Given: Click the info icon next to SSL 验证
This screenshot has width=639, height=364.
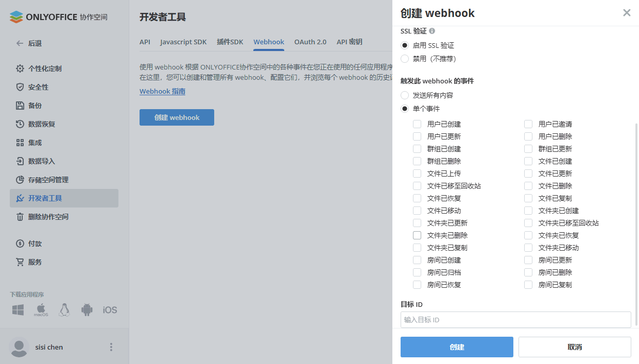Looking at the screenshot, I should click(432, 31).
